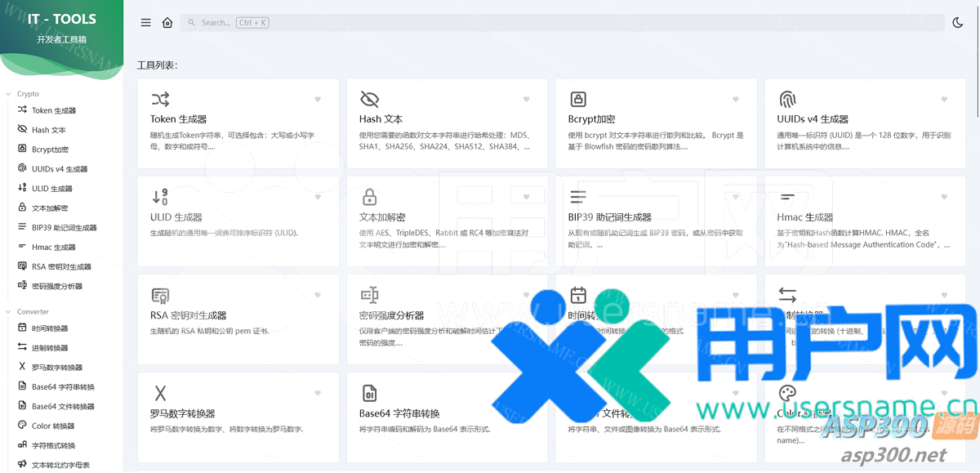Image resolution: width=980 pixels, height=473 pixels.
Task: Click the Hash 文本 icon in sidebar
Action: click(22, 130)
